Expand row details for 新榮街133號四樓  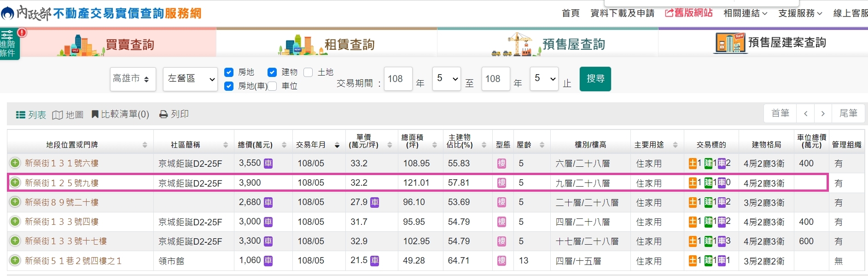[x=15, y=222]
